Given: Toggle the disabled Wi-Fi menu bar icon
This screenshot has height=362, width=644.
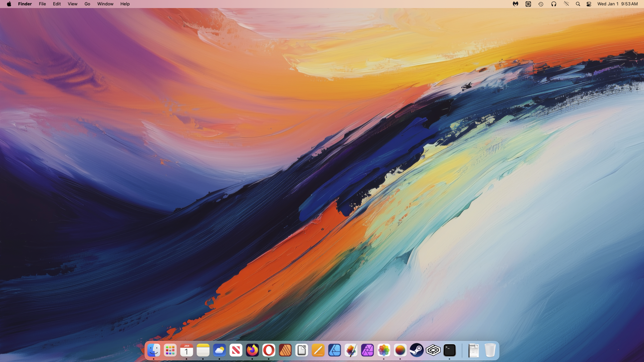Looking at the screenshot, I should (566, 4).
